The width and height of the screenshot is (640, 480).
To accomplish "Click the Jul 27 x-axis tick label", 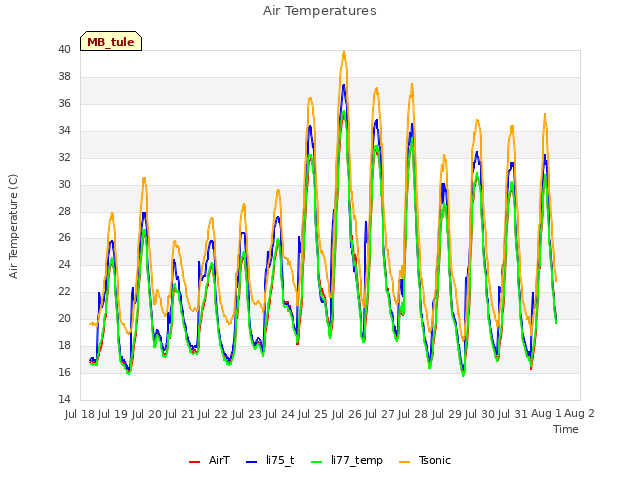I will (380, 414).
